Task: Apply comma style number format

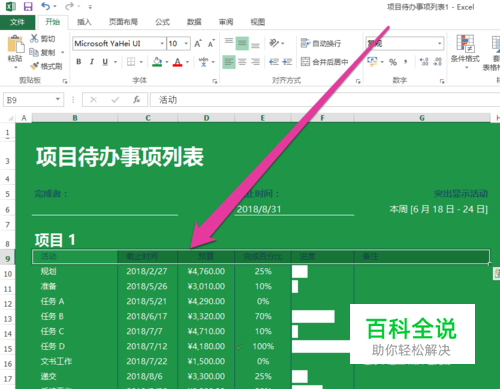Action: (406, 62)
